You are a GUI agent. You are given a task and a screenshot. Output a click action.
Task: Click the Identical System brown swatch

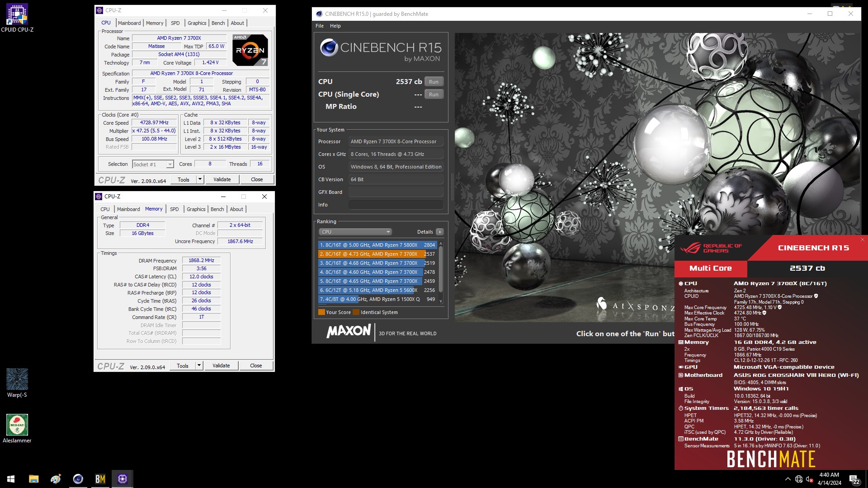tap(356, 312)
